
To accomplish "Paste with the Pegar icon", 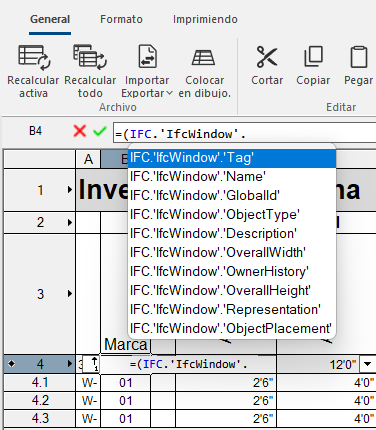I will coord(359,57).
